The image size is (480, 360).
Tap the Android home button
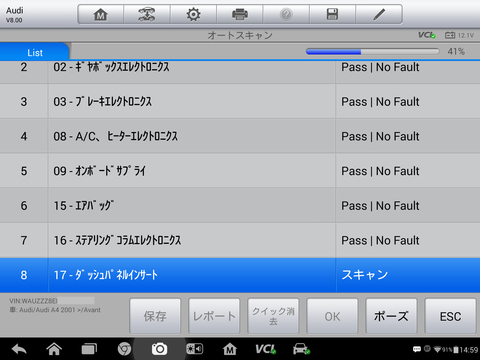(x=54, y=349)
